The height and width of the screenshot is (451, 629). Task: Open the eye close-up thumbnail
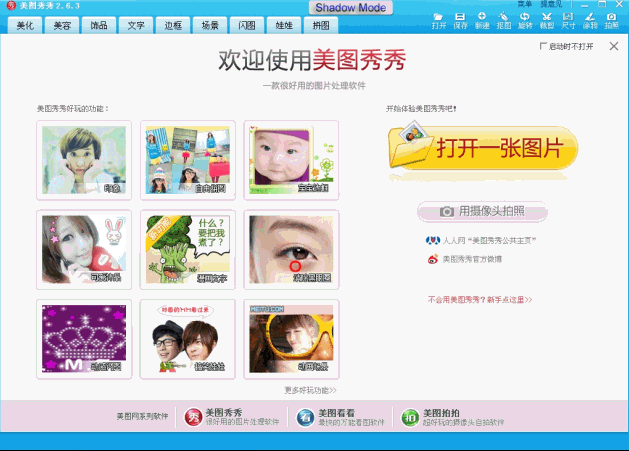tap(291, 249)
